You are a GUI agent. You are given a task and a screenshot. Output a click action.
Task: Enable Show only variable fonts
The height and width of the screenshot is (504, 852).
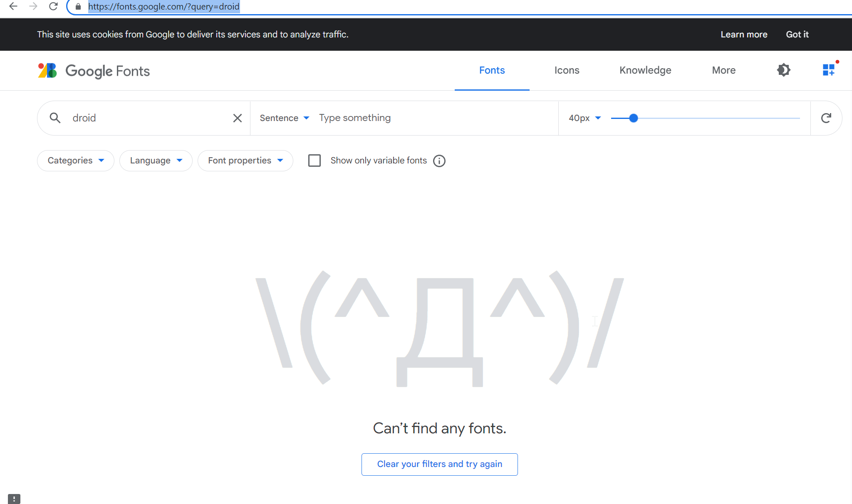(x=315, y=161)
